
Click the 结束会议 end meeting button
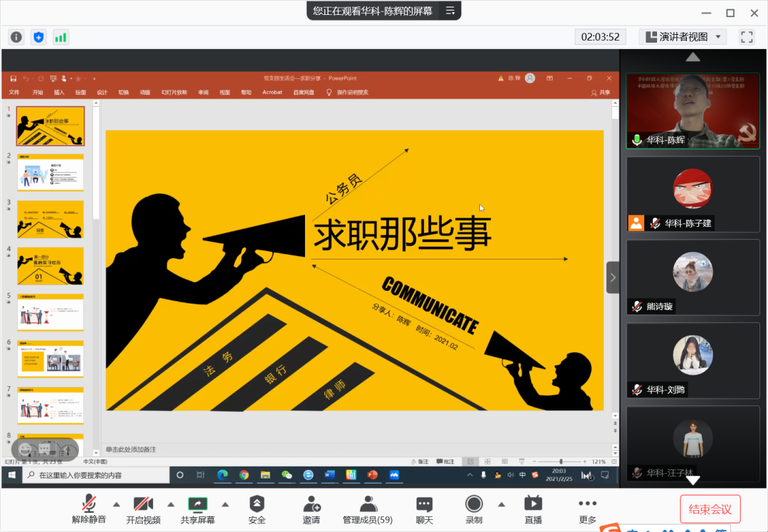tap(710, 509)
